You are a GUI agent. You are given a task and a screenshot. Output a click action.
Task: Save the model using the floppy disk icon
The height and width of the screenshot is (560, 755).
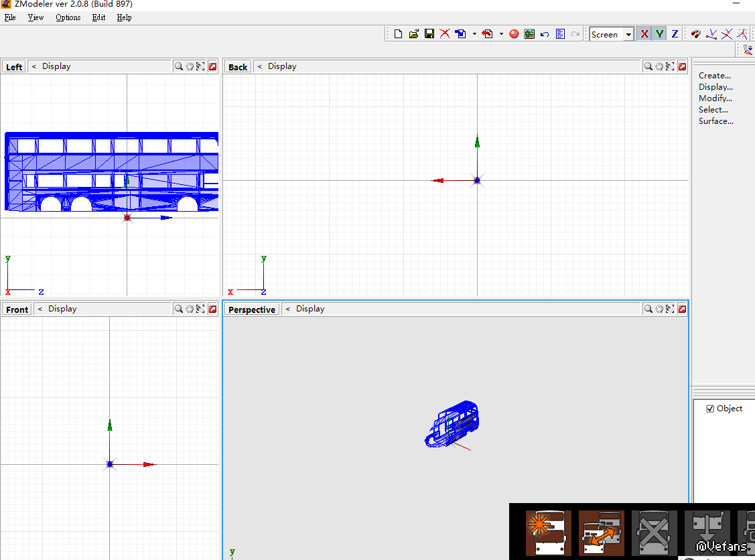[429, 34]
